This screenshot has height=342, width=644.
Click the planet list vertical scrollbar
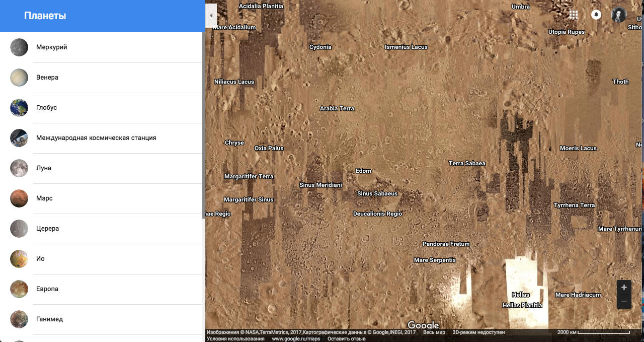coord(203,126)
